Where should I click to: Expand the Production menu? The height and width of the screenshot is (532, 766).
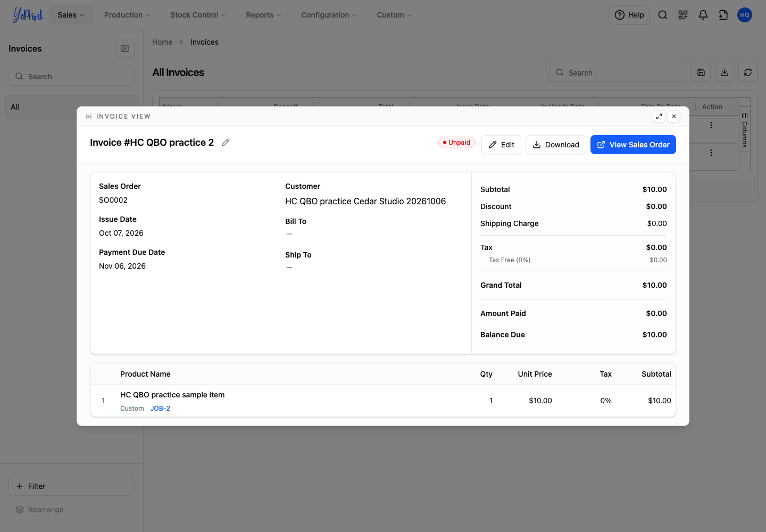click(x=127, y=15)
